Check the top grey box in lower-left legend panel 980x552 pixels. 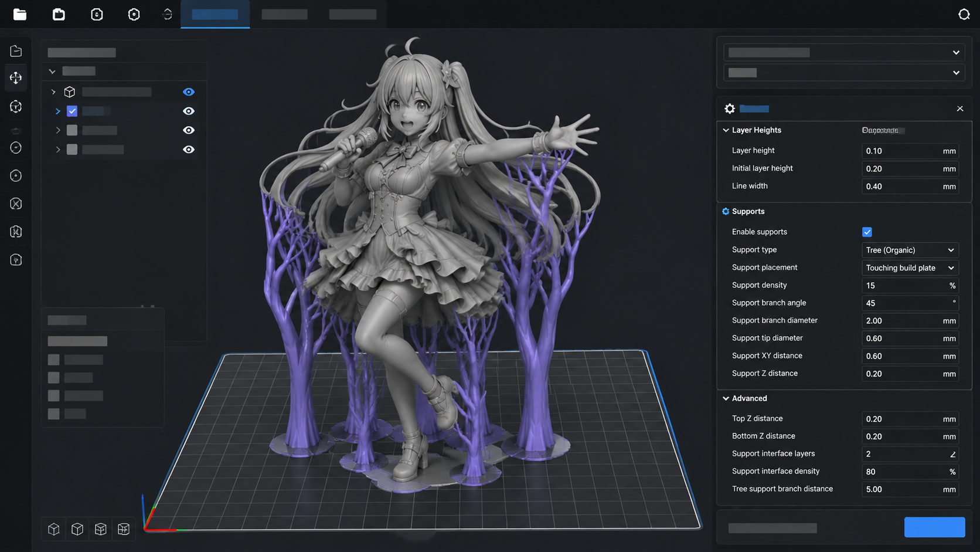(x=53, y=360)
